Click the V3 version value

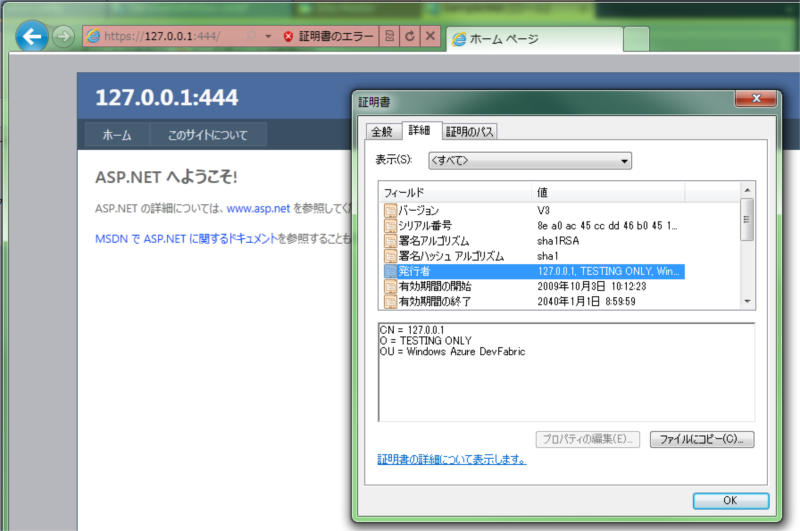[x=543, y=210]
